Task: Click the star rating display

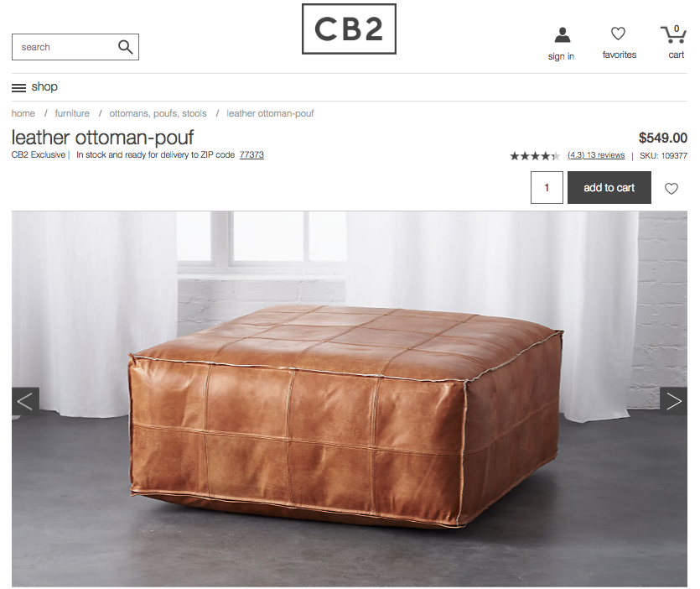Action: click(x=535, y=156)
